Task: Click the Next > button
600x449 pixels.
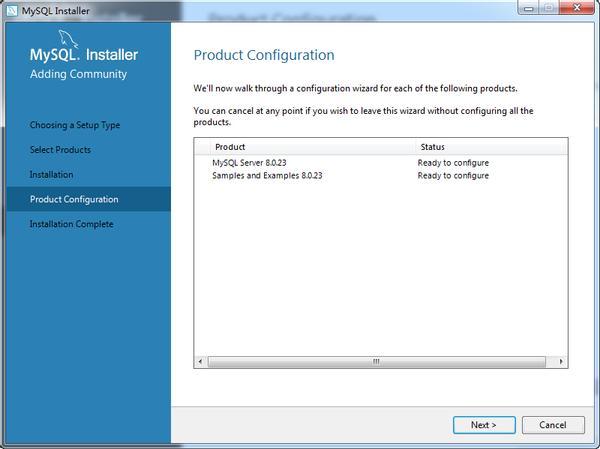Action: [x=484, y=425]
